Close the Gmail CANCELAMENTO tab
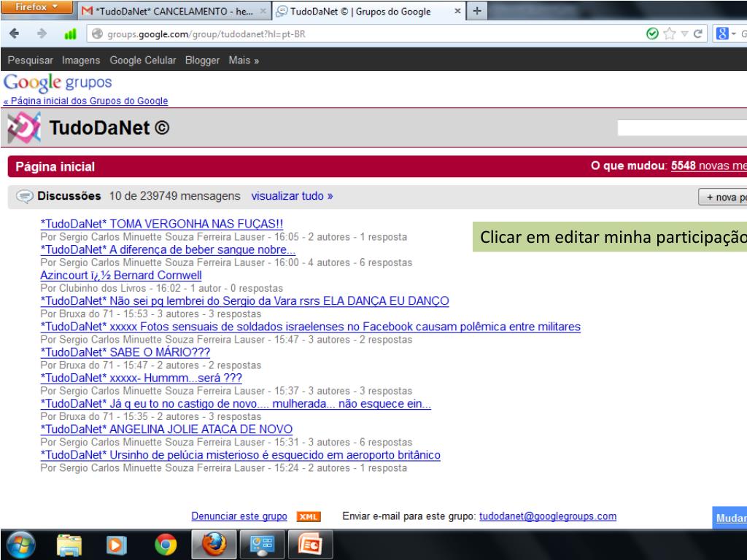Screen dimensions: 747x560 click(263, 11)
